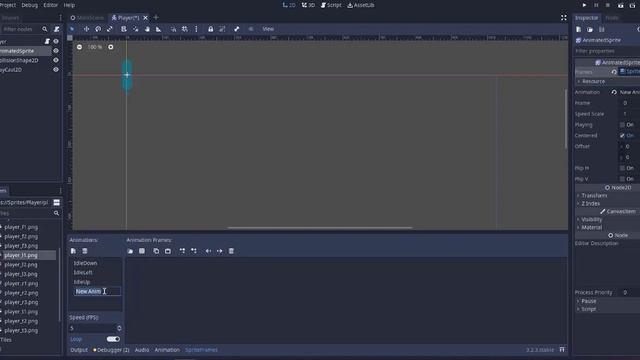640x360 pixels.
Task: Move the frame left
Action: (x=208, y=251)
